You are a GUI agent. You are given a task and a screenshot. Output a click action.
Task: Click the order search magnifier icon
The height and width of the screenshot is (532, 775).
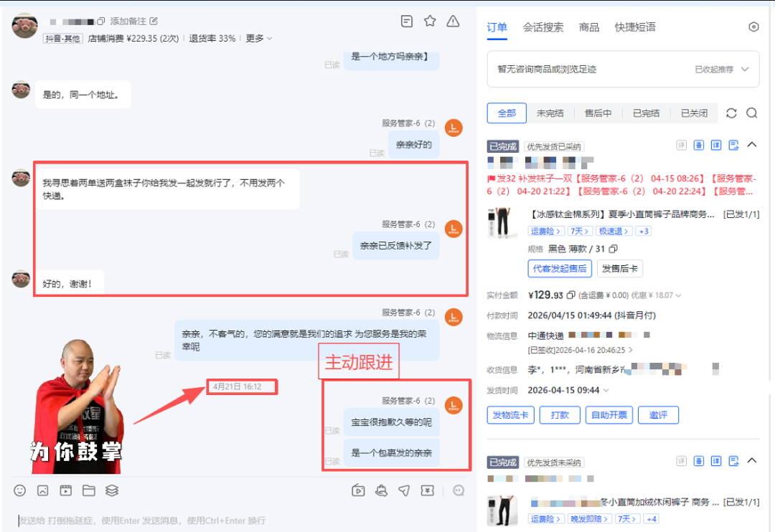tap(752, 113)
